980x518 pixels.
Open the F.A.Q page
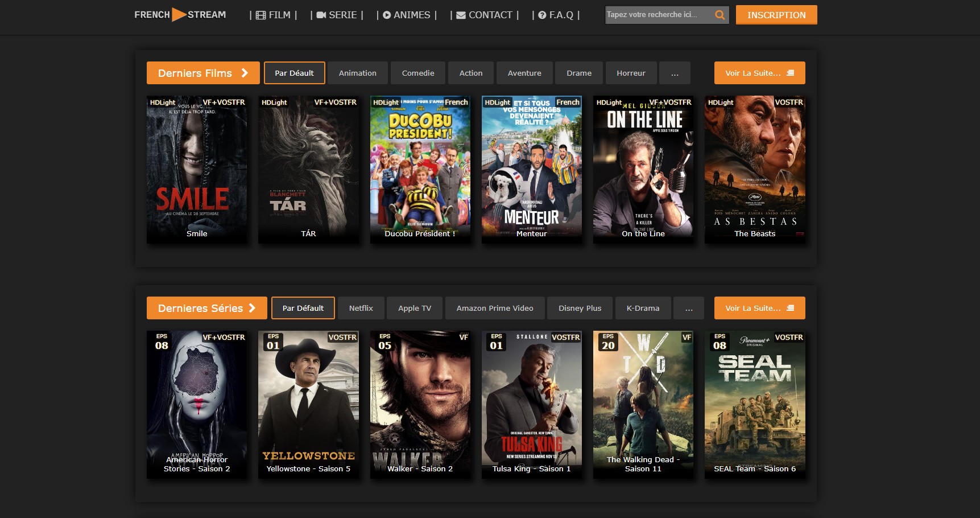coord(556,15)
